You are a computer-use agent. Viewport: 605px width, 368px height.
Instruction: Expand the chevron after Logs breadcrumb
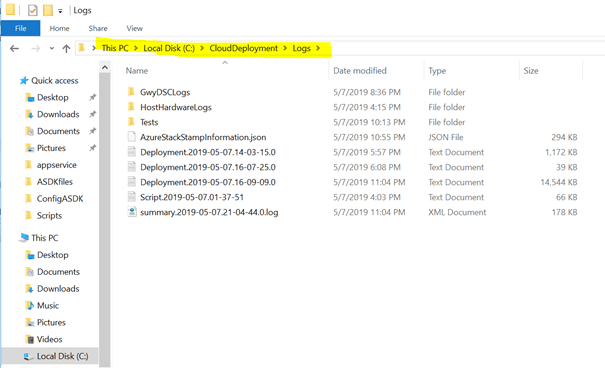coord(318,48)
